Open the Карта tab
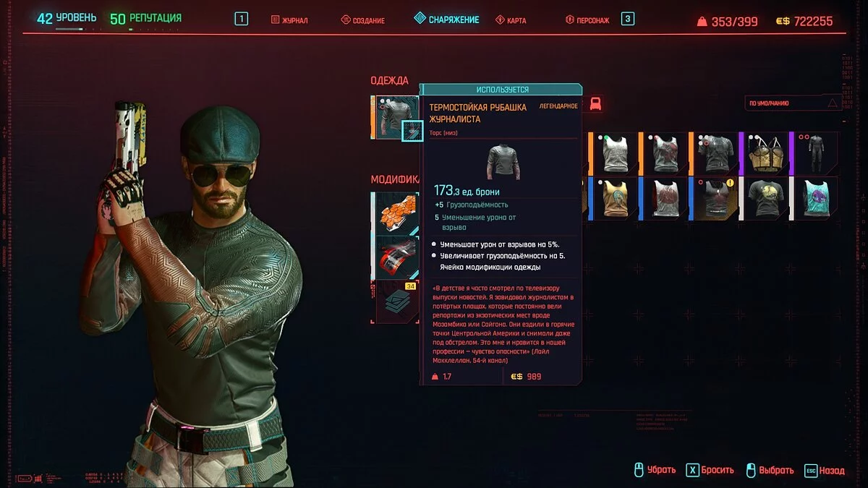This screenshot has height=488, width=868. (511, 20)
